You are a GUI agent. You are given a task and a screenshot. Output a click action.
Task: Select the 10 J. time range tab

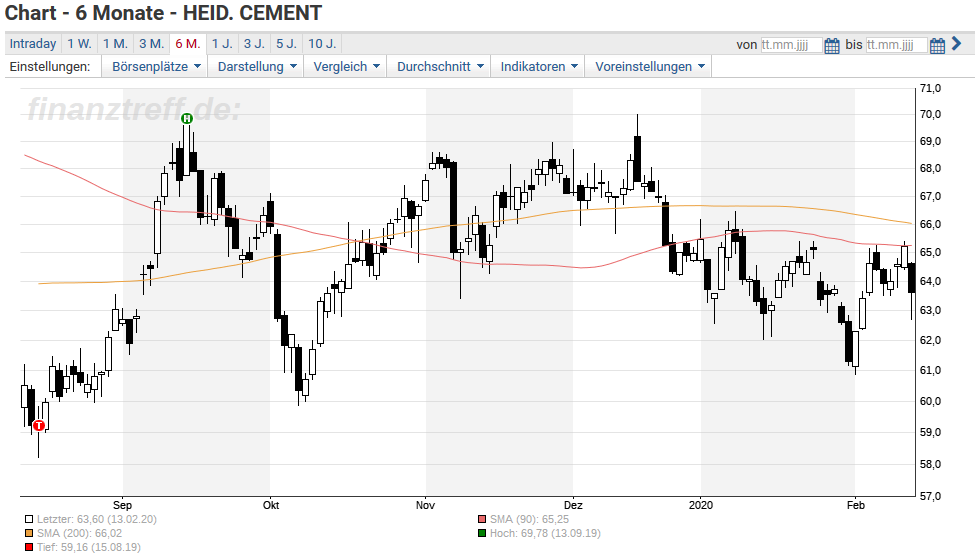(322, 44)
